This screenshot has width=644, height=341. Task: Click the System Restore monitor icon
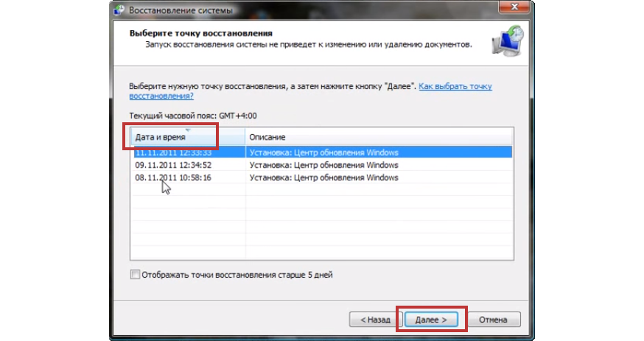tap(508, 41)
